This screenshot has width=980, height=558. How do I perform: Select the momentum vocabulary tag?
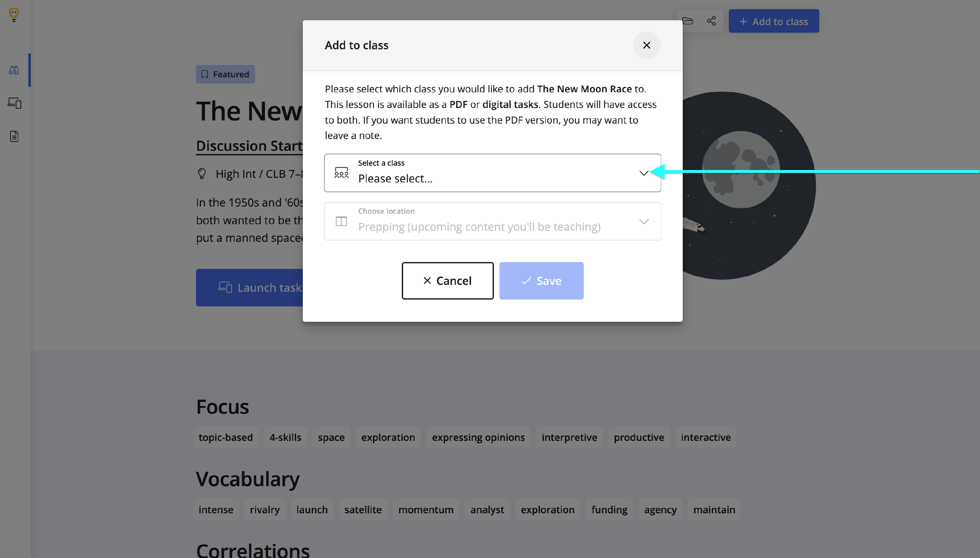pos(425,510)
